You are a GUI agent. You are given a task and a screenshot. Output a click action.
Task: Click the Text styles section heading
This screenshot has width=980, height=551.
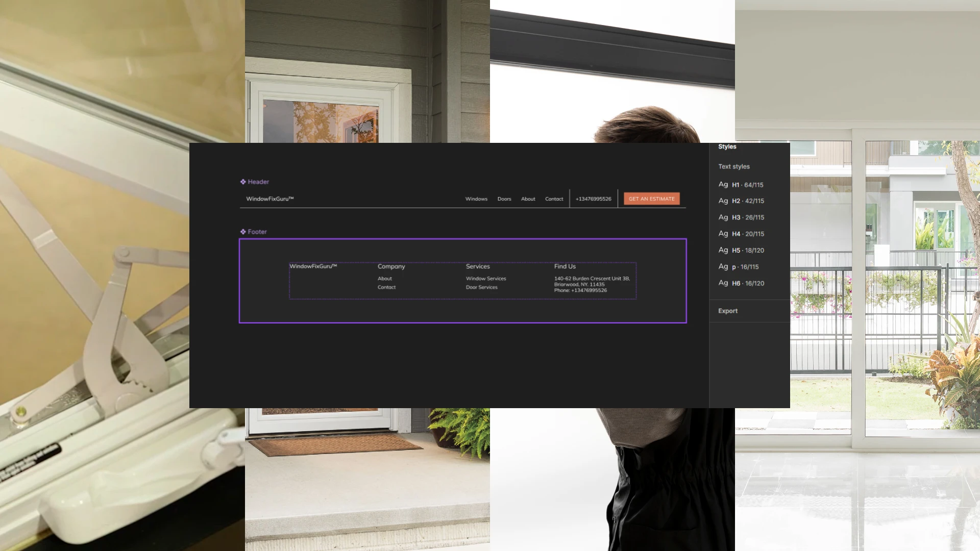734,166
